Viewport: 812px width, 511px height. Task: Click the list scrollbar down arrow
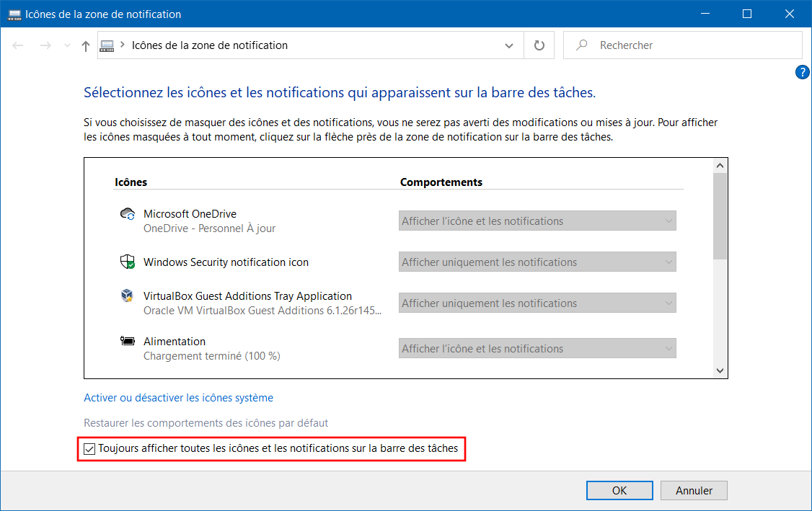coord(720,370)
